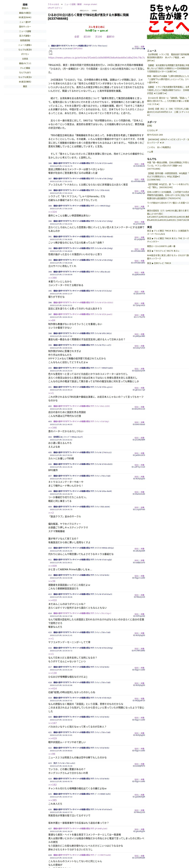
Task: Open 国内サッカー board link
Action: 25,27
